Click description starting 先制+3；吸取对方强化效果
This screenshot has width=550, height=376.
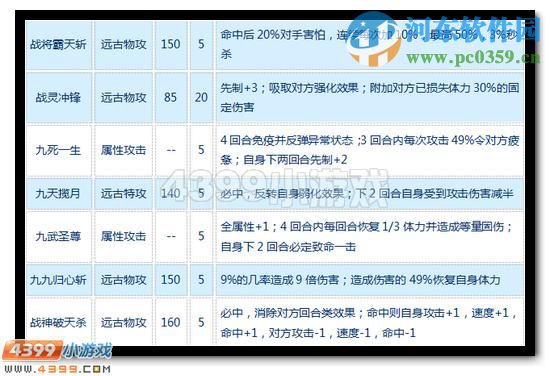click(x=370, y=98)
